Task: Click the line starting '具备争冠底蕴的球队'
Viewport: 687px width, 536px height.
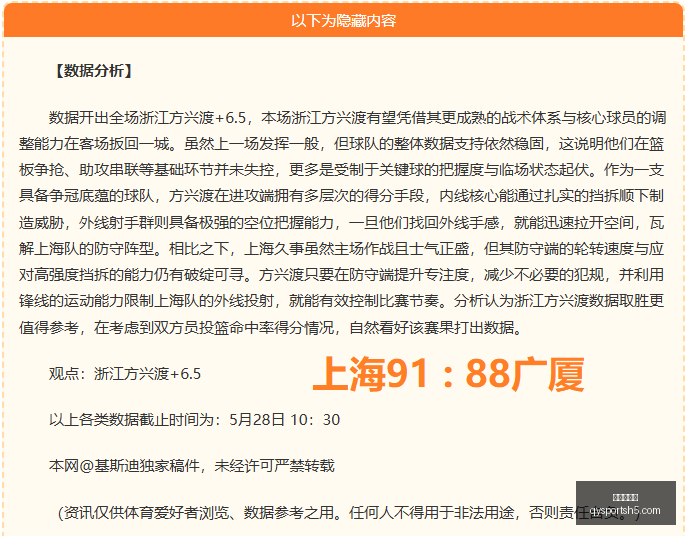Action: point(342,196)
